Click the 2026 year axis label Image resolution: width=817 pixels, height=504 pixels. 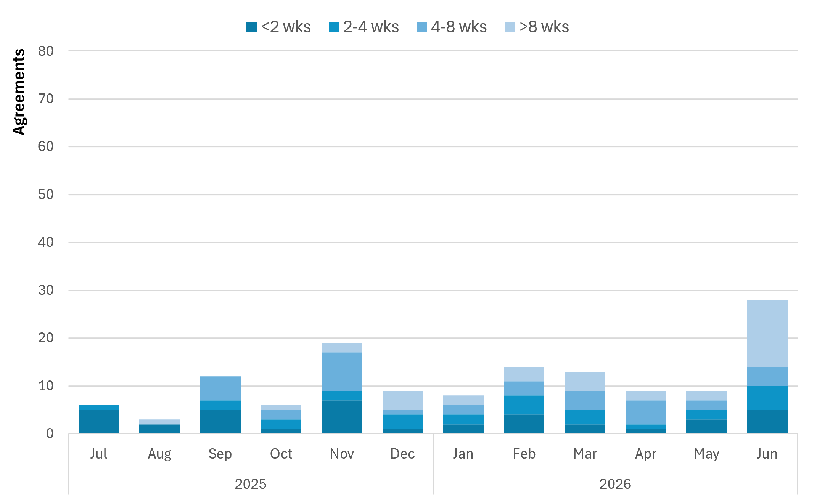(x=615, y=484)
